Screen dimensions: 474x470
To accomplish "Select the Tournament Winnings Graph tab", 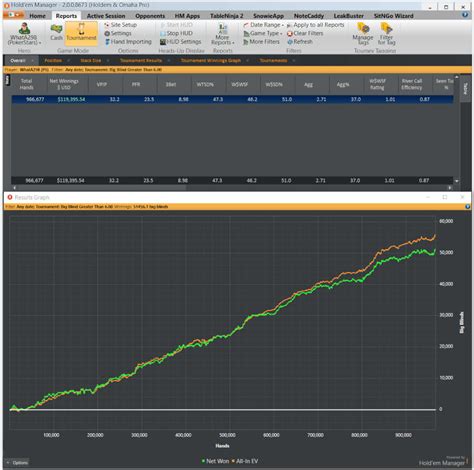I will click(x=211, y=61).
